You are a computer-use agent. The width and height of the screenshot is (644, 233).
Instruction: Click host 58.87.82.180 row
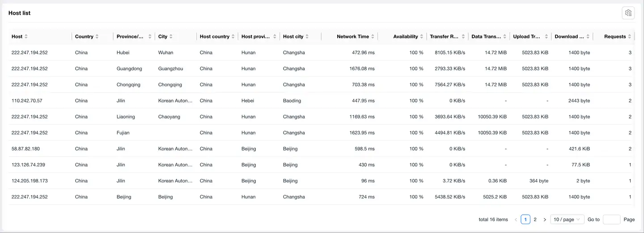25,149
